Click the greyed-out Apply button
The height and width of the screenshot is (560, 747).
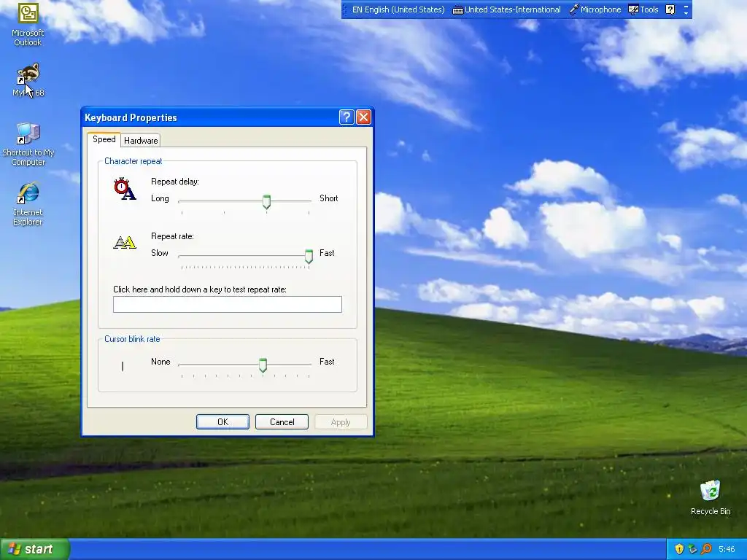pos(341,422)
